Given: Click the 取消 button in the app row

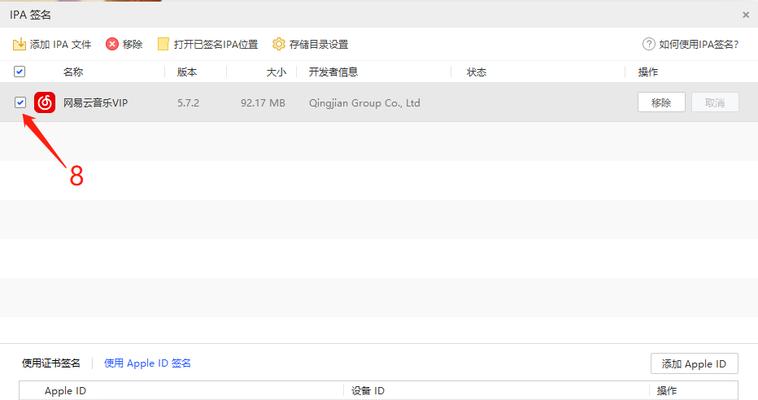Looking at the screenshot, I should [715, 103].
